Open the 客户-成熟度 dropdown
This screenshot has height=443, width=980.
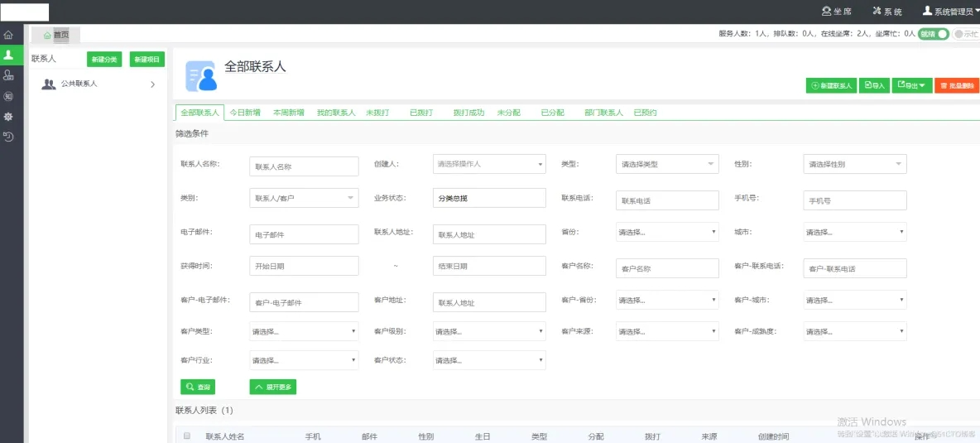855,331
